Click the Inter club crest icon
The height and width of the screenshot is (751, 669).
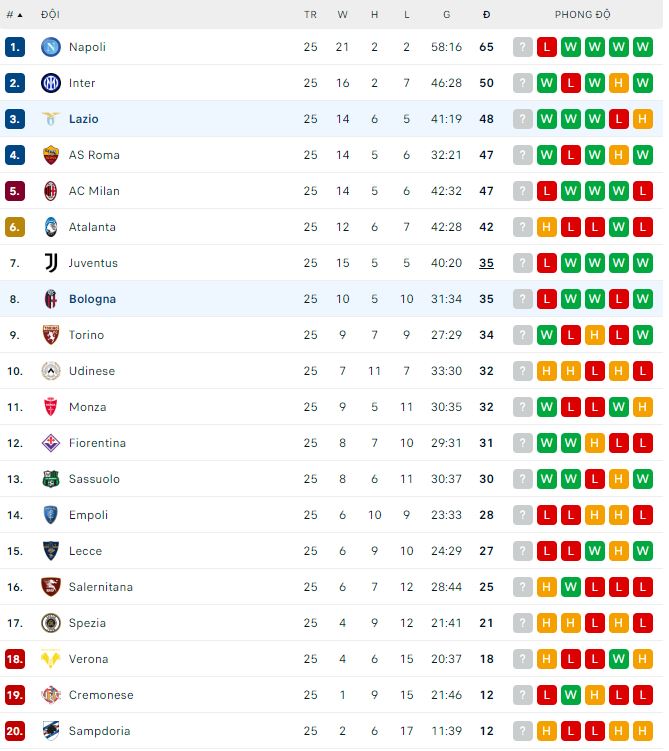click(51, 83)
